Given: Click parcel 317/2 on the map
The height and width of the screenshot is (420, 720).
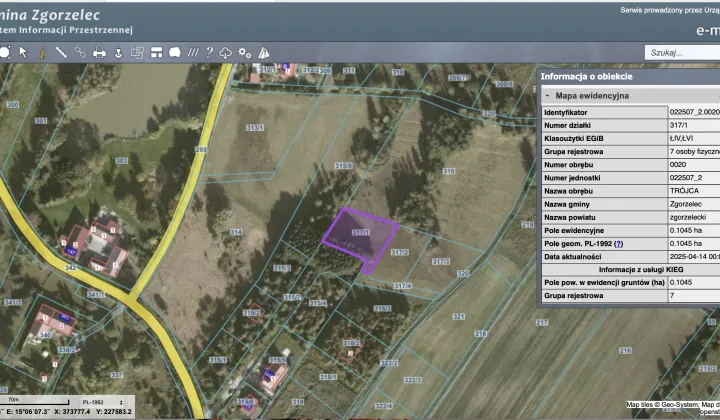Looking at the screenshot, I should pyautogui.click(x=399, y=253).
